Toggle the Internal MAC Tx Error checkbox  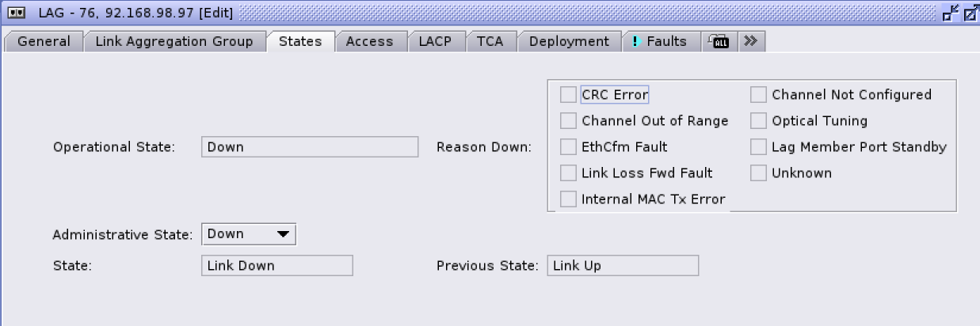click(568, 199)
